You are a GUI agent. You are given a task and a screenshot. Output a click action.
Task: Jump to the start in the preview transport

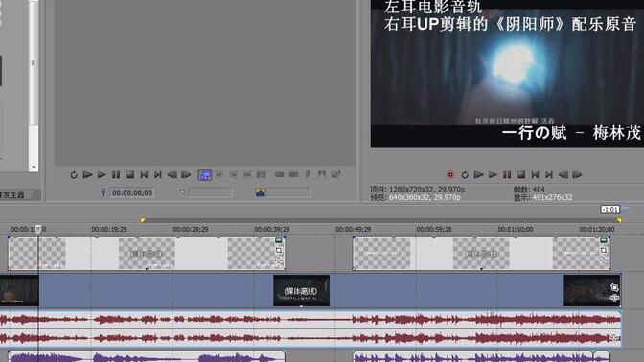(535, 175)
